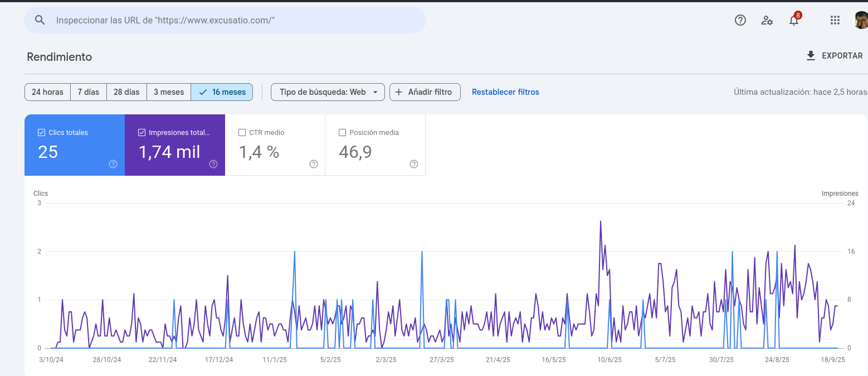Select the 24 horas date range
Image resolution: width=868 pixels, height=376 pixels.
pyautogui.click(x=47, y=92)
